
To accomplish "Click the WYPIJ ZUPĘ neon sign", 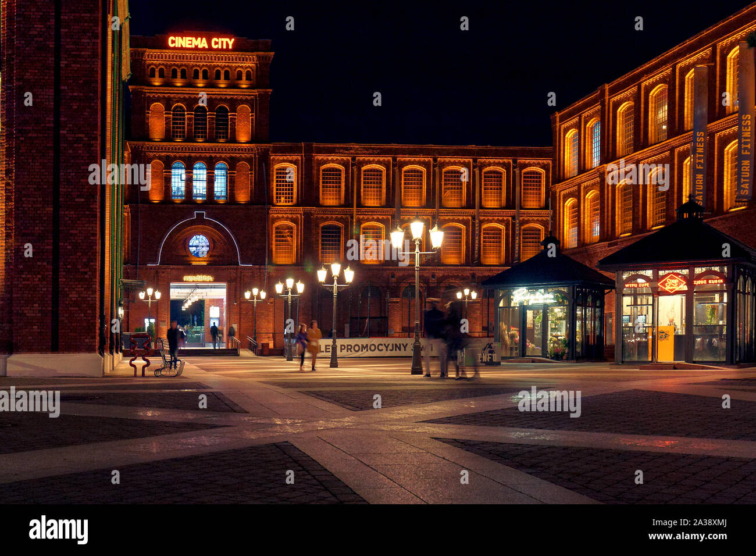I will [636, 285].
